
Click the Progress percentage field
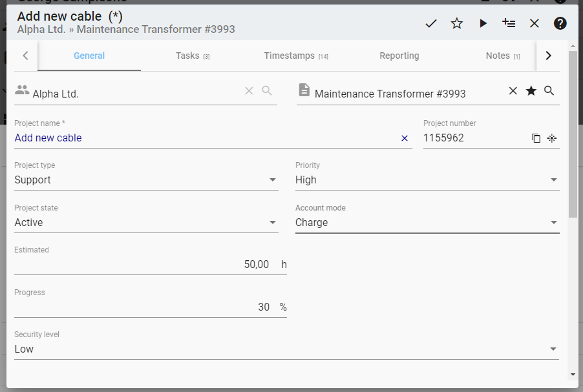[x=142, y=307]
